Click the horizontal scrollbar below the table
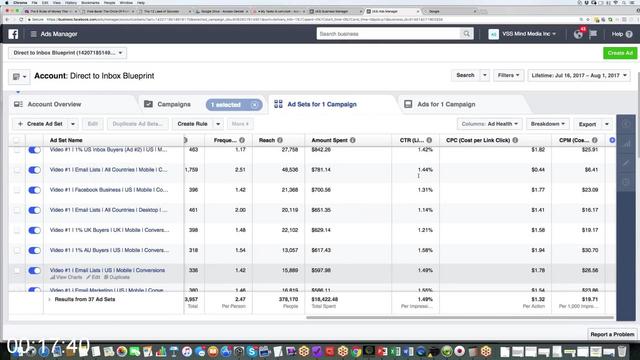The width and height of the screenshot is (640, 360). coord(460,318)
